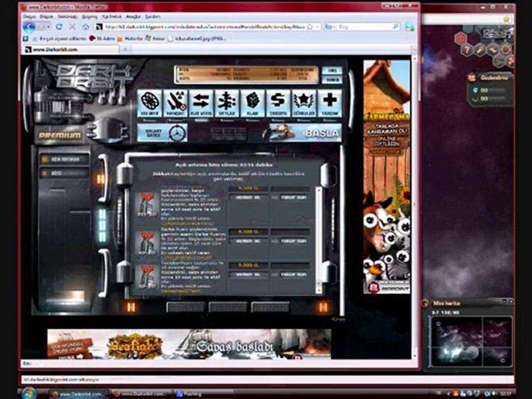This screenshot has width=532, height=399.
Task: Open the Araçlar menu
Action: pyautogui.click(x=134, y=16)
